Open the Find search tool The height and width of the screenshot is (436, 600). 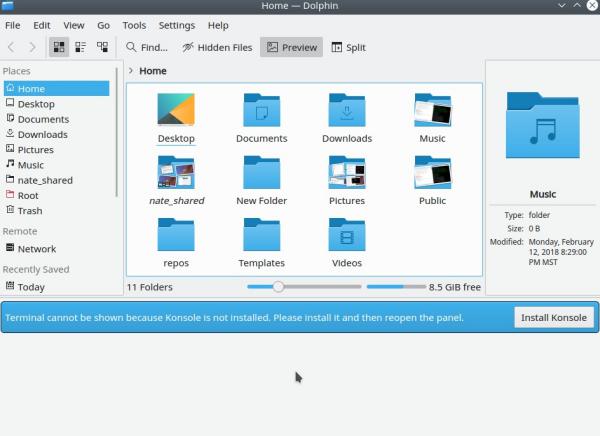[146, 47]
